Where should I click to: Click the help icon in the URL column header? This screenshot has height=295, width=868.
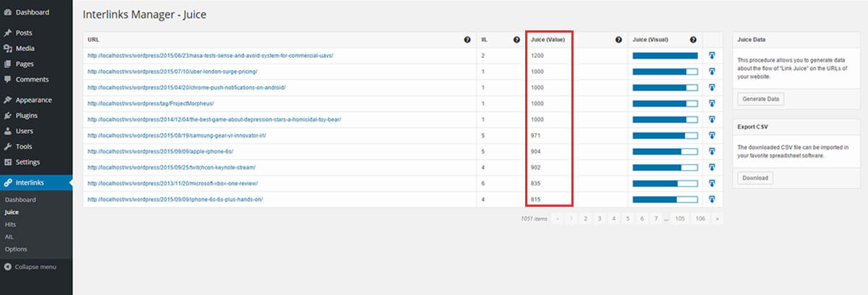click(467, 40)
